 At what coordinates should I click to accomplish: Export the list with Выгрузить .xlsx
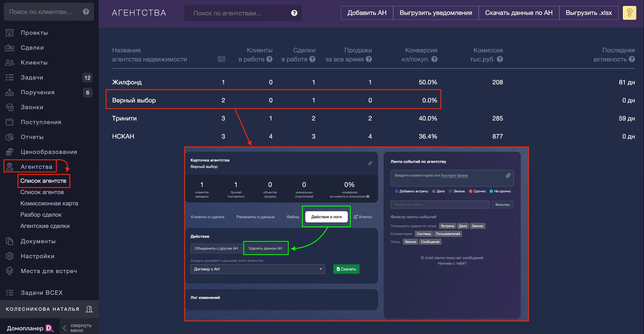[589, 13]
